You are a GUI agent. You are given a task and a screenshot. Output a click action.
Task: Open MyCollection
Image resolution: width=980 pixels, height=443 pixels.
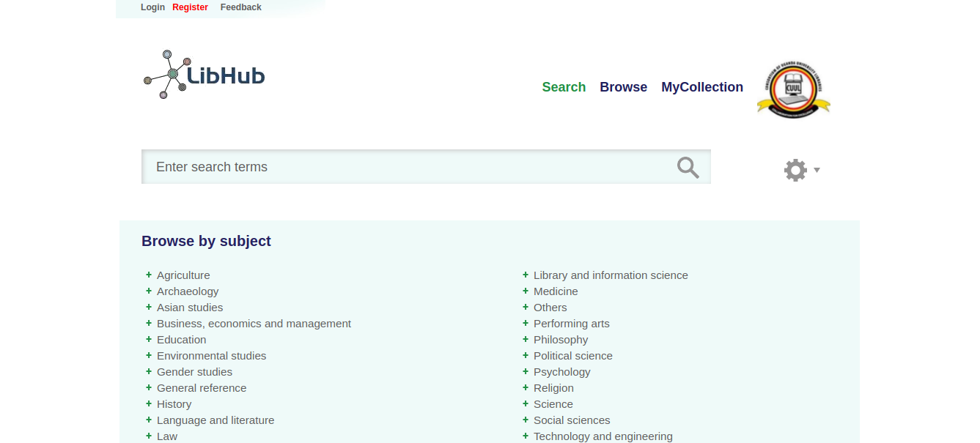tap(701, 87)
